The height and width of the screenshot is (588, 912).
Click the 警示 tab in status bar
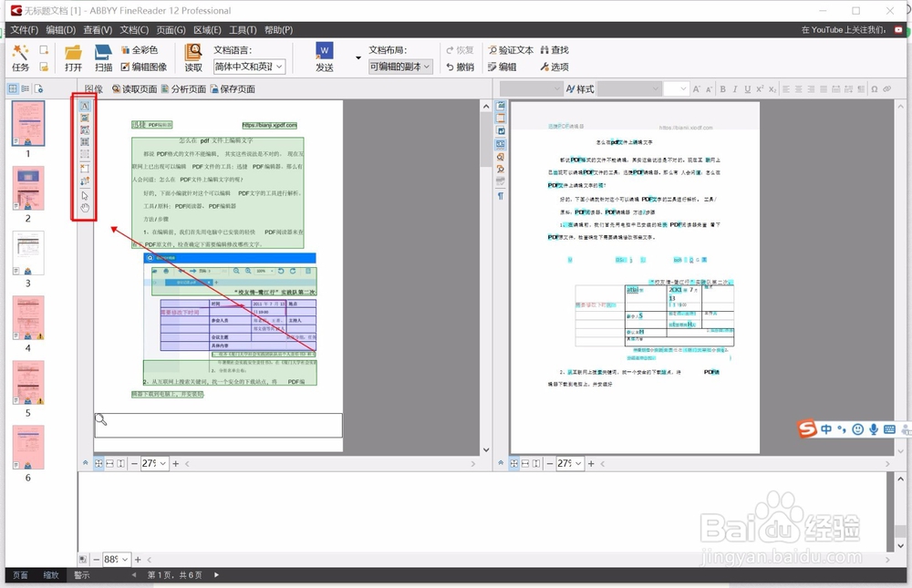click(82, 575)
